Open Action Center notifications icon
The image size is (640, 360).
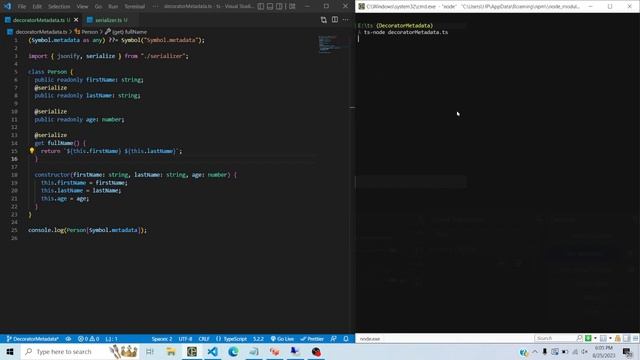[628, 351]
